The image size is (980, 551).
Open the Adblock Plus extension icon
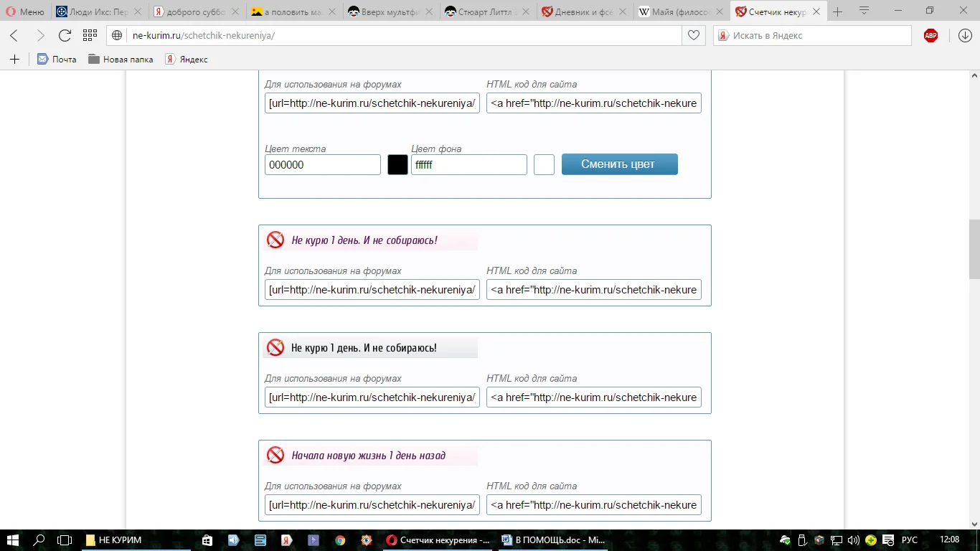[x=930, y=36]
